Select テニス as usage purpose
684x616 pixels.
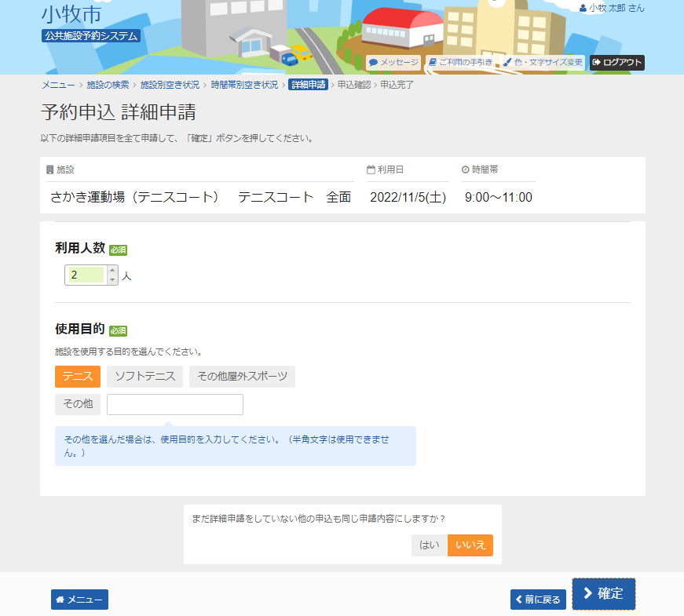pos(78,377)
